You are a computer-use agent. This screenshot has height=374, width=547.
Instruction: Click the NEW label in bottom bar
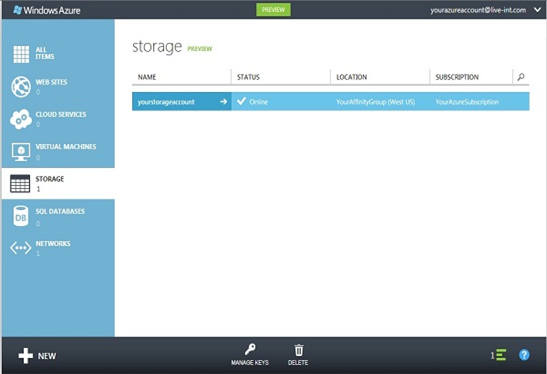click(x=47, y=356)
